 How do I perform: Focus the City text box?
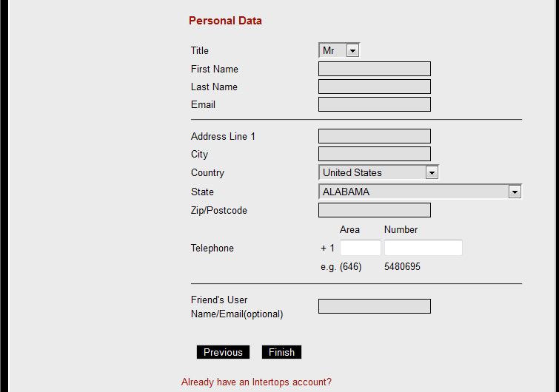(x=375, y=154)
